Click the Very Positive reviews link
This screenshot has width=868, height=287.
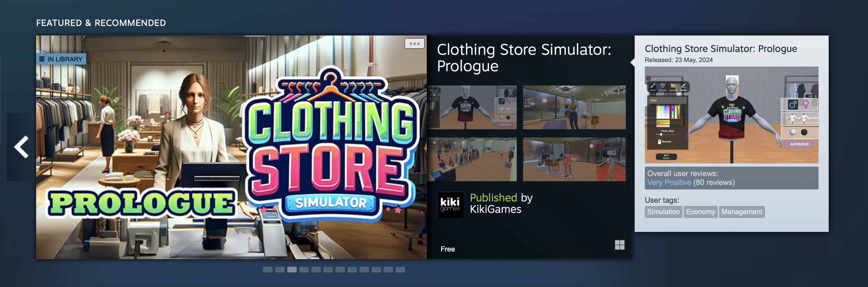click(x=669, y=182)
